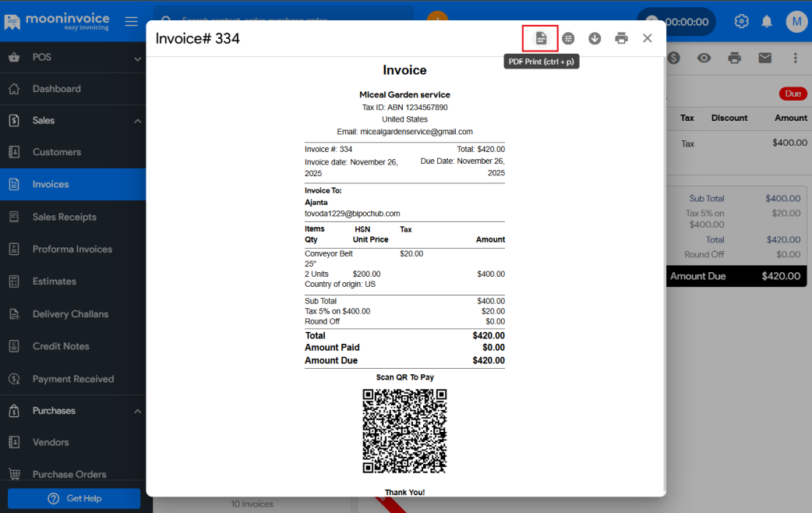Click the PDF Print icon in the invoice header
This screenshot has height=513, width=812.
pos(541,38)
